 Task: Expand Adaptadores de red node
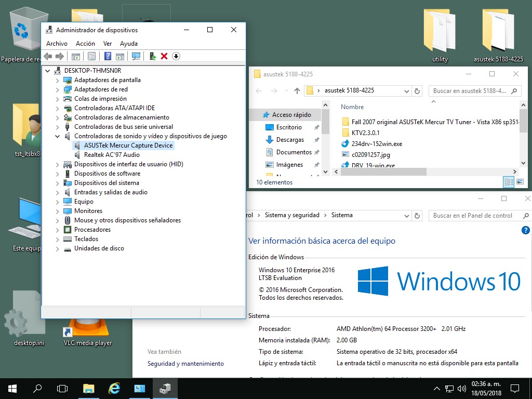tap(57, 89)
